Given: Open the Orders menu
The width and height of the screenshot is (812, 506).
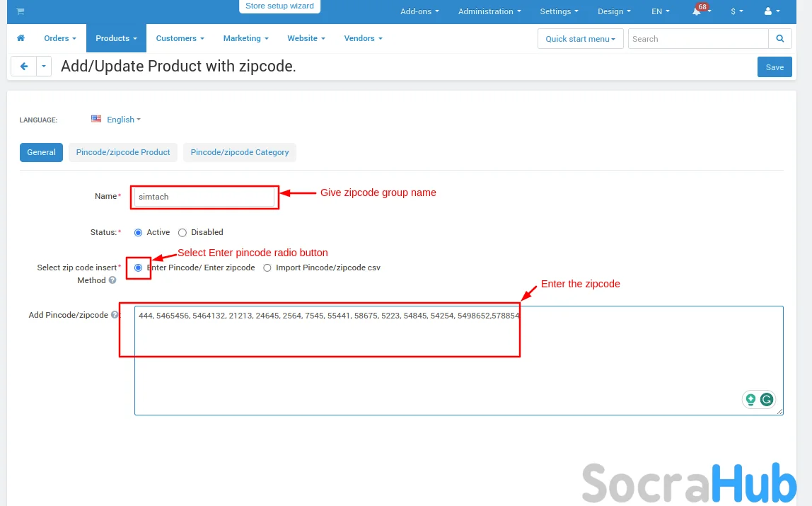Looking at the screenshot, I should pos(60,38).
